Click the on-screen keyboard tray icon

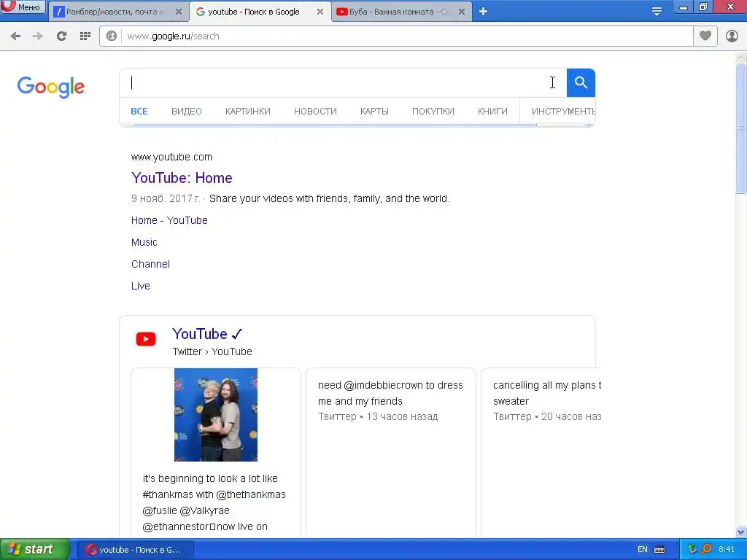(x=659, y=550)
